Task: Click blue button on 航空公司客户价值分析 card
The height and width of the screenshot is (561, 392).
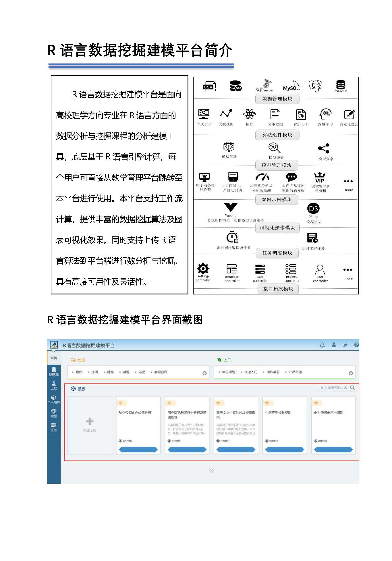Action: click(138, 450)
